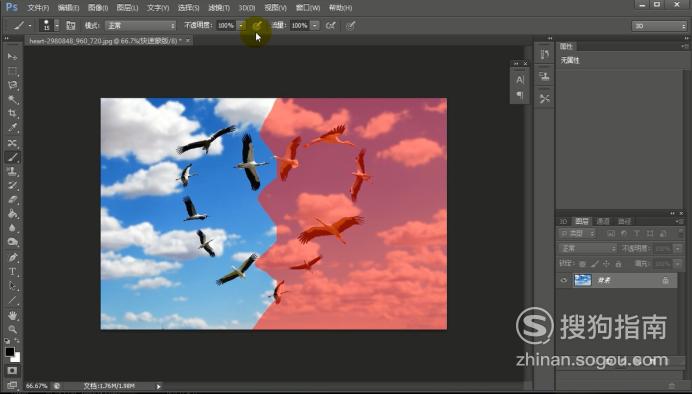Select the Horizontal Type tool

click(x=12, y=271)
